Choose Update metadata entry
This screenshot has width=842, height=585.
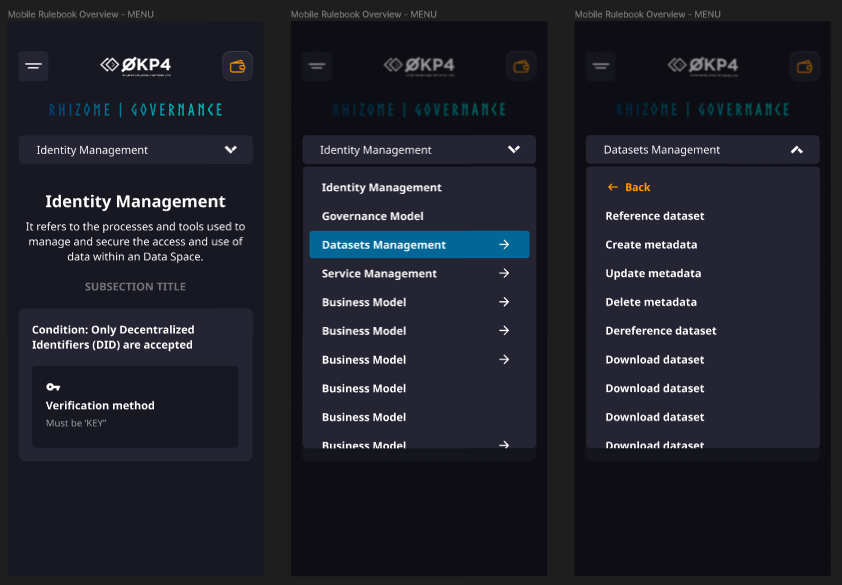654,273
